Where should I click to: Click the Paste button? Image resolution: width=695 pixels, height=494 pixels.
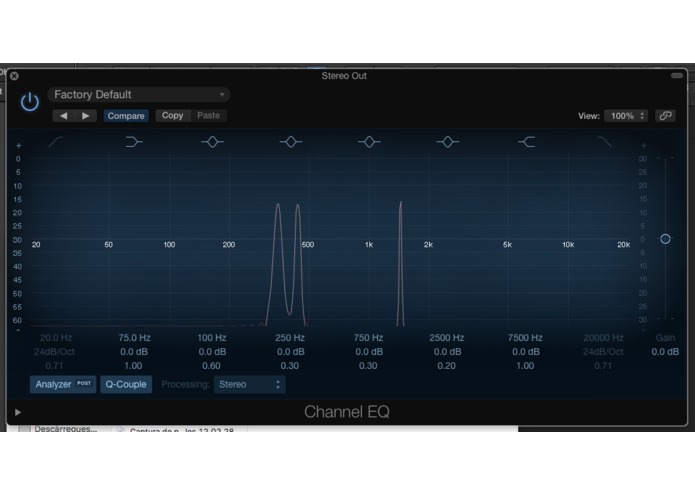(208, 116)
